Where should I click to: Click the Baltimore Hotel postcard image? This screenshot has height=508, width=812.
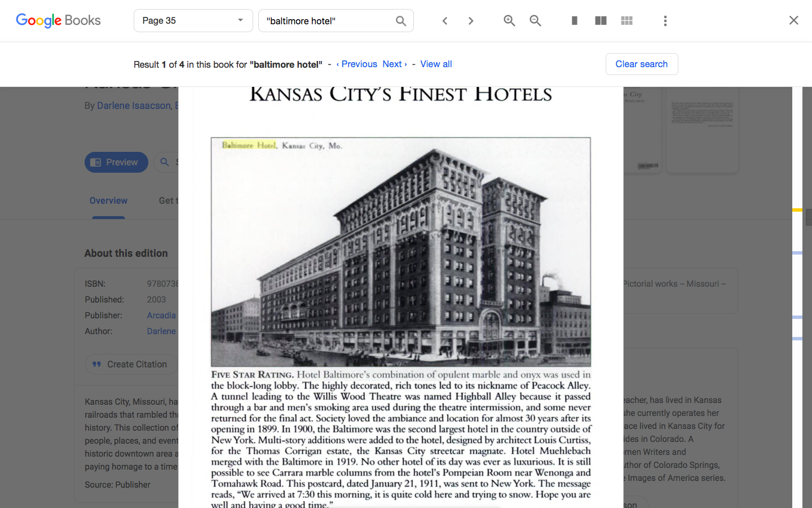pyautogui.click(x=401, y=252)
